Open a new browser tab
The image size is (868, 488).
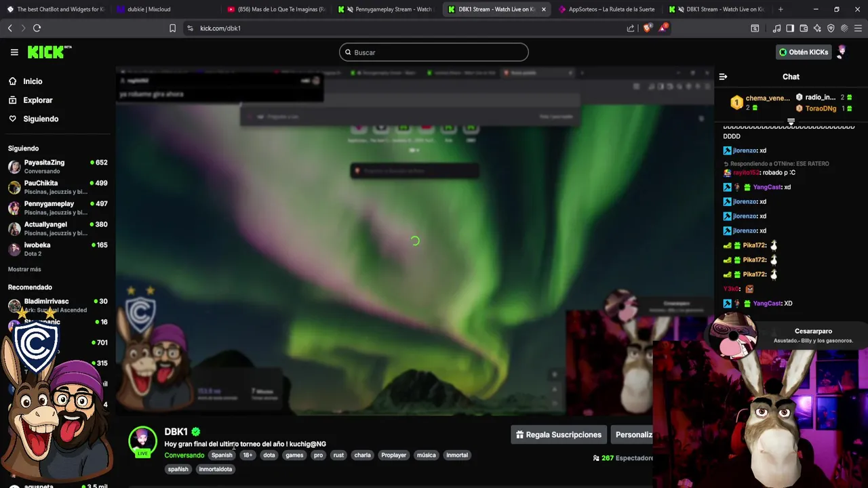pyautogui.click(x=781, y=9)
